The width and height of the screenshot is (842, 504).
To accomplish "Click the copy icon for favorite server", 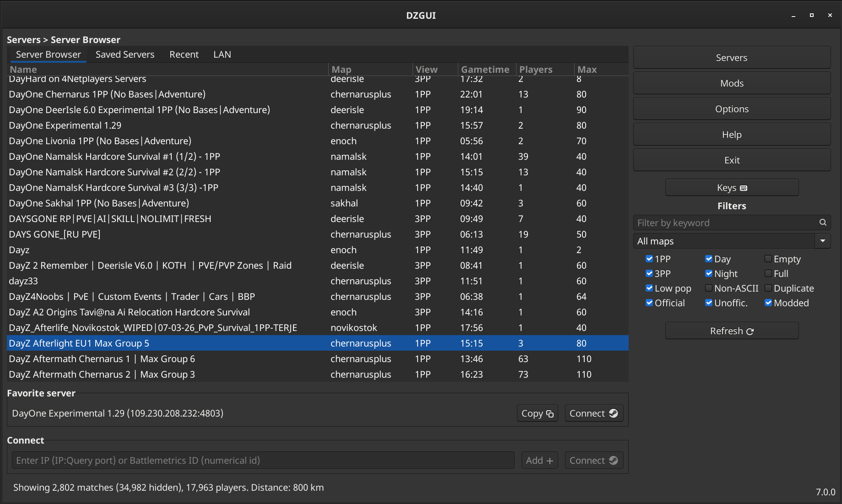I will pyautogui.click(x=550, y=414).
